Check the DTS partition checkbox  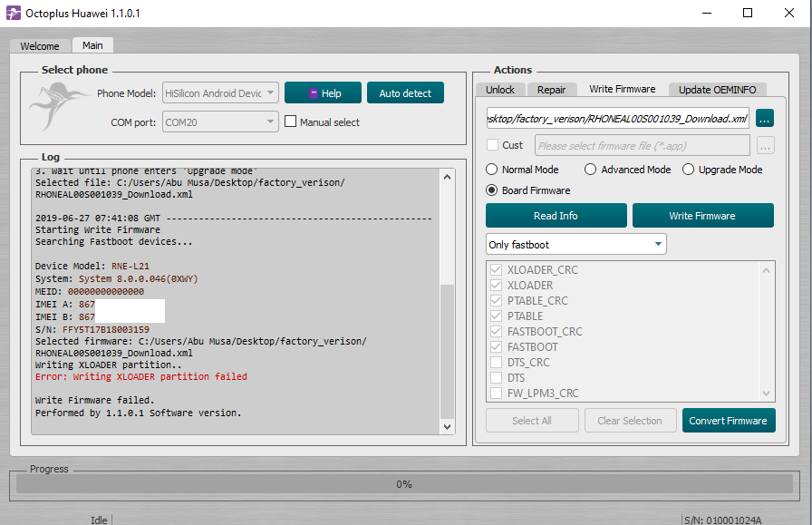point(496,377)
